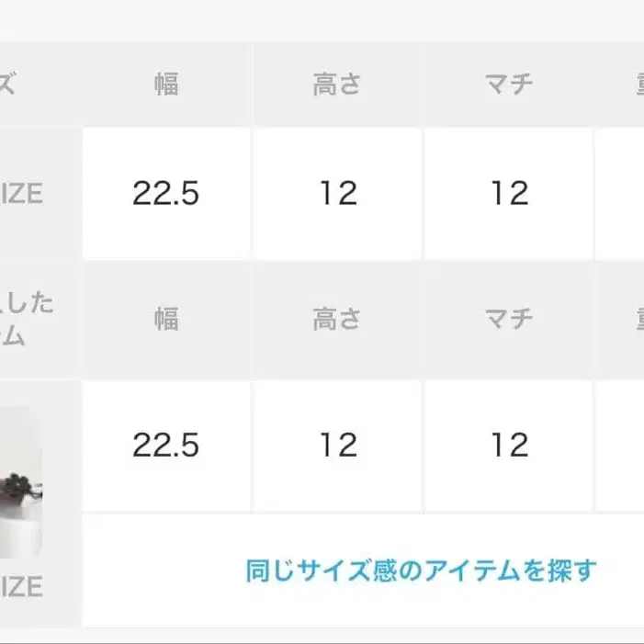Click the cut-off column header right of top マチ
Image resolution: width=644 pixels, height=644 pixels.
634,85
